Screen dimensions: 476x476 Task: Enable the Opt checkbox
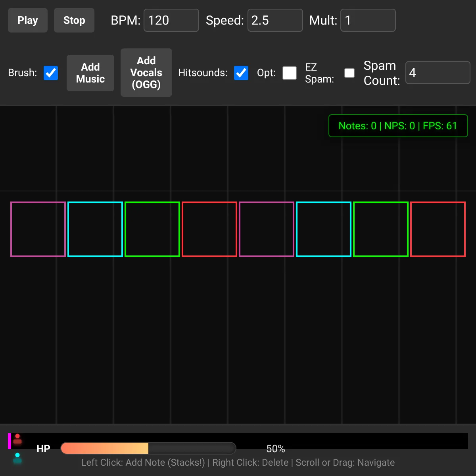290,73
